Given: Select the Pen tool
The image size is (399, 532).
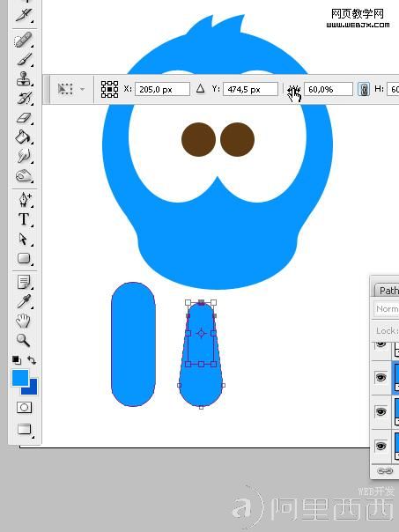Looking at the screenshot, I should click(x=24, y=200).
